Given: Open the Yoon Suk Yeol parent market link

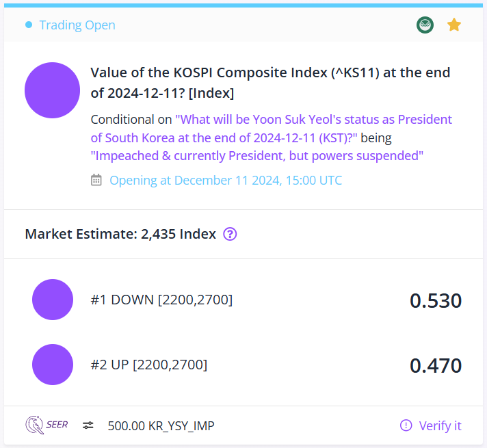Looking at the screenshot, I should pyautogui.click(x=271, y=129).
